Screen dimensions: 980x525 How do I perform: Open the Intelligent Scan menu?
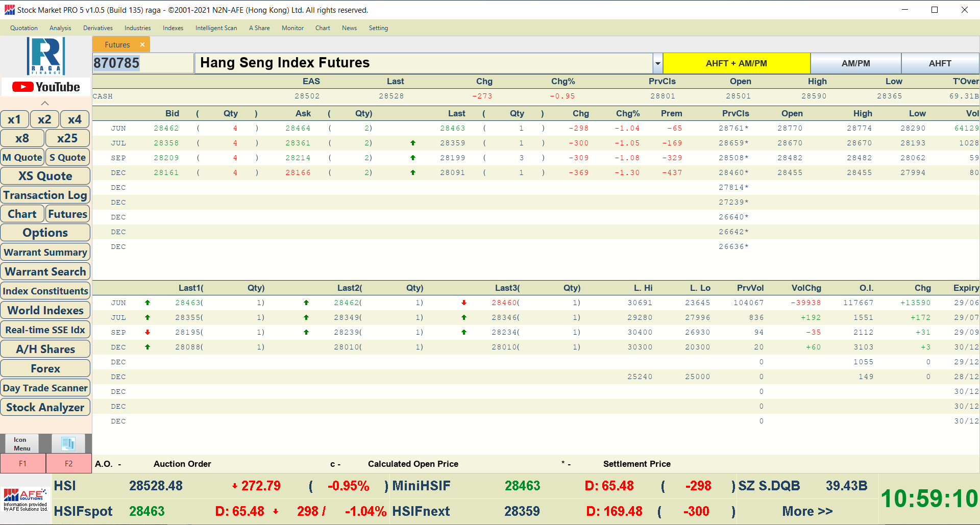216,28
